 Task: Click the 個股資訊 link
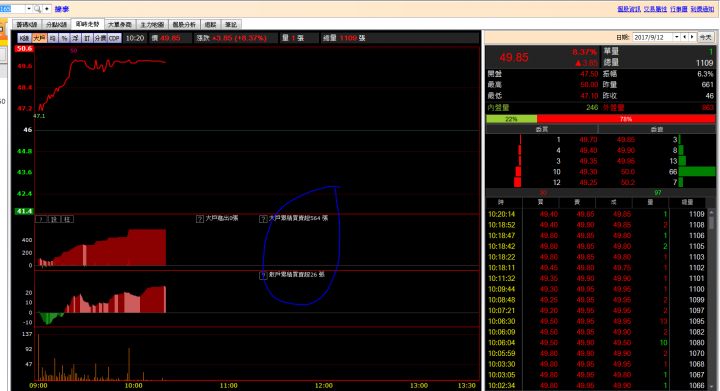pos(629,9)
